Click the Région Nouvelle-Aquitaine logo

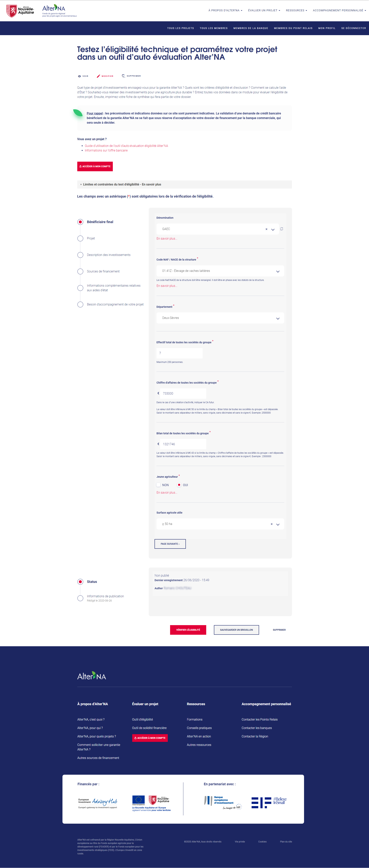(x=20, y=10)
